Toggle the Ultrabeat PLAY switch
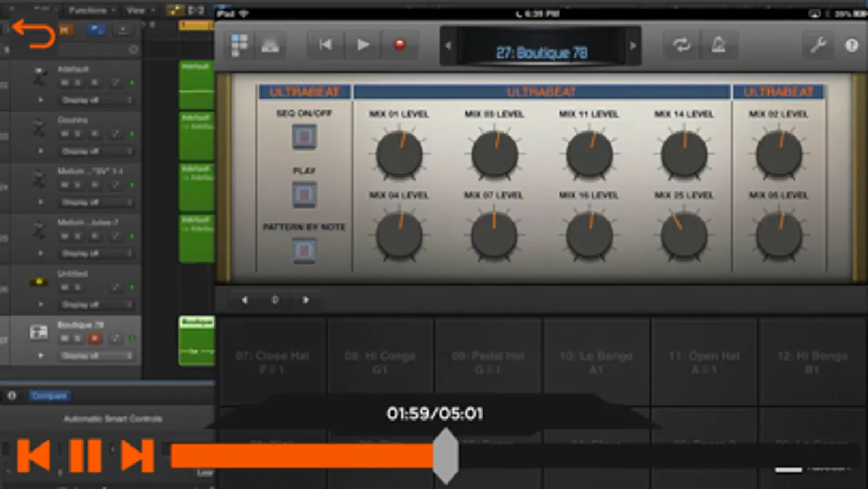 click(304, 194)
